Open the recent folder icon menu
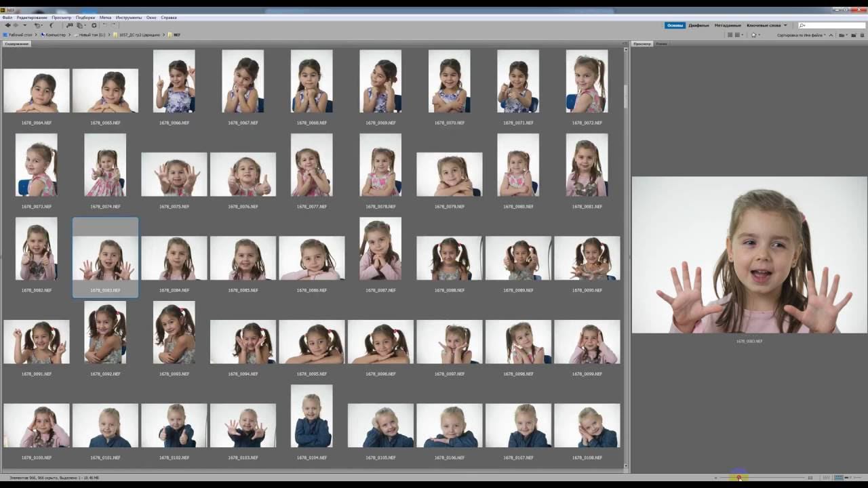Screen dimensions: 868x488 pyautogui.click(x=842, y=35)
